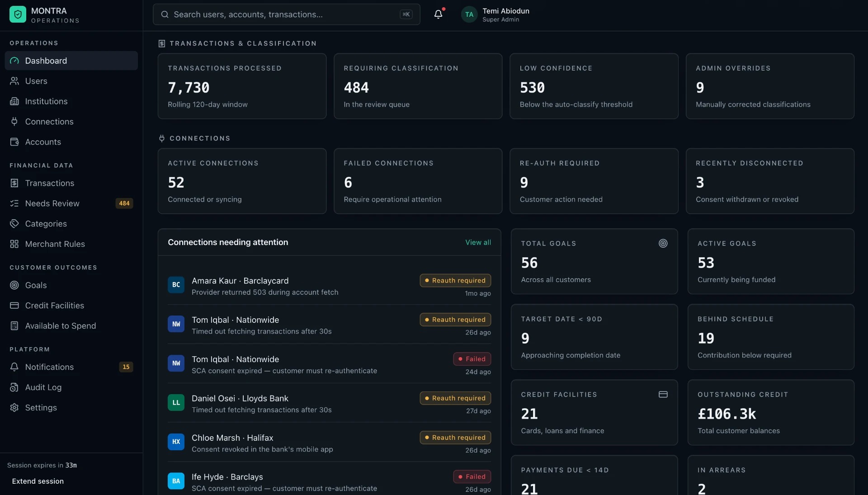Click the Re-auth Required 9 card

594,181
